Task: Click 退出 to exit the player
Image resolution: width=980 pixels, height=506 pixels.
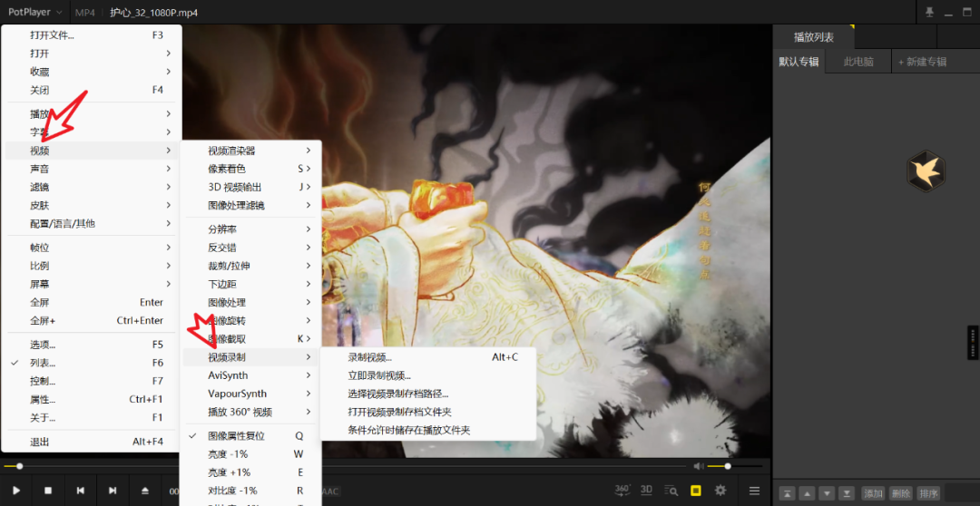Action: click(92, 442)
